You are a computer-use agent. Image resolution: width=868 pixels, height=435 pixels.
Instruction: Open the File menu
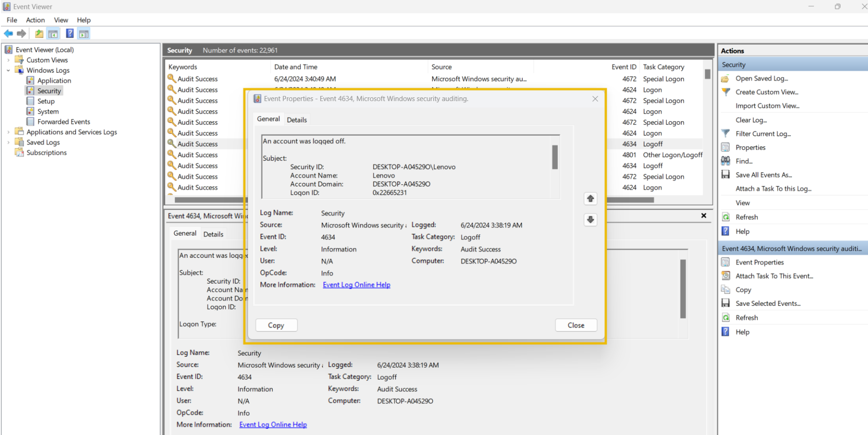12,20
